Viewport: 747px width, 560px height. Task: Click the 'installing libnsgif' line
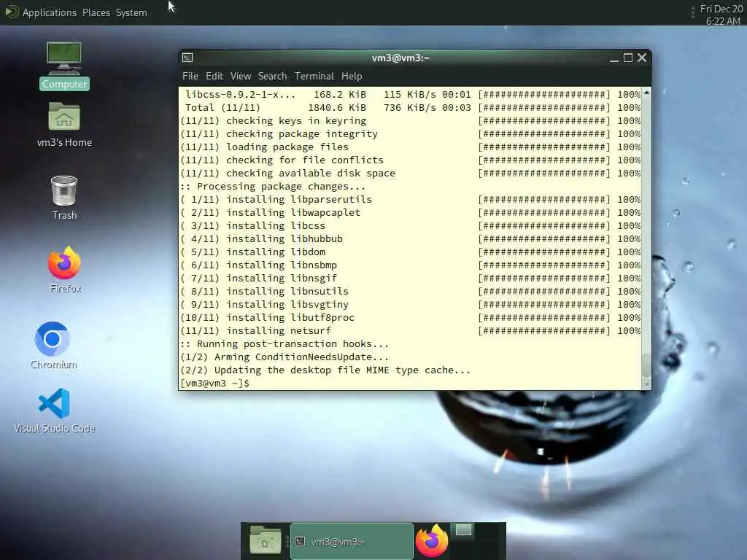pyautogui.click(x=410, y=278)
